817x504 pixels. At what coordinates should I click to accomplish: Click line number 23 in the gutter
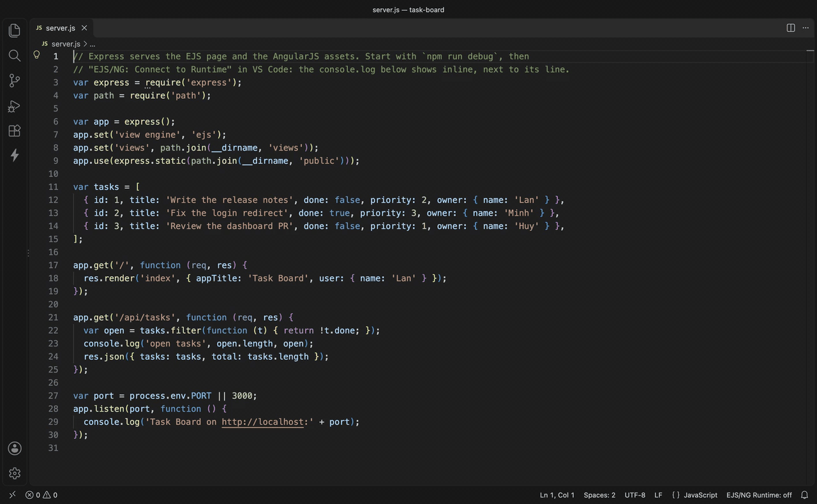point(53,343)
